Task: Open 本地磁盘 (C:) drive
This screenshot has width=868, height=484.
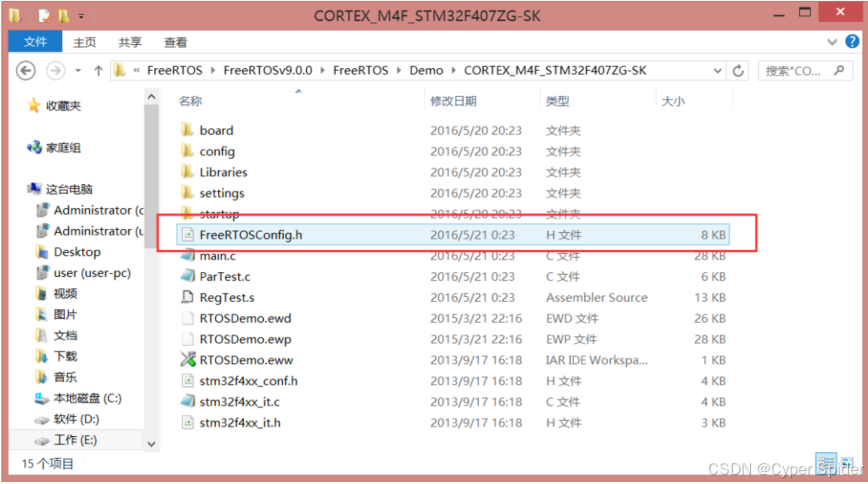Action: point(87,398)
